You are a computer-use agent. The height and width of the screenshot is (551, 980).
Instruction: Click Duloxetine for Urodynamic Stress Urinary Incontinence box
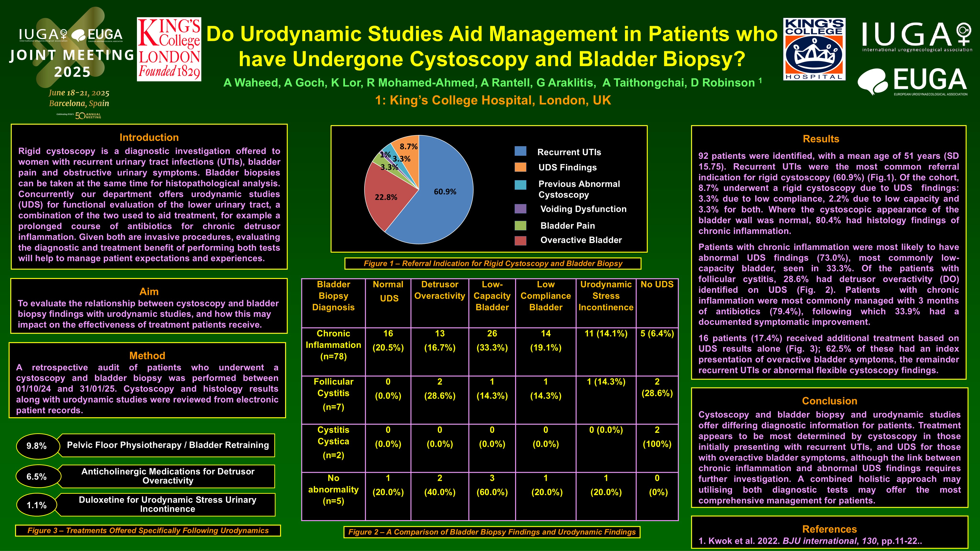[x=167, y=505]
